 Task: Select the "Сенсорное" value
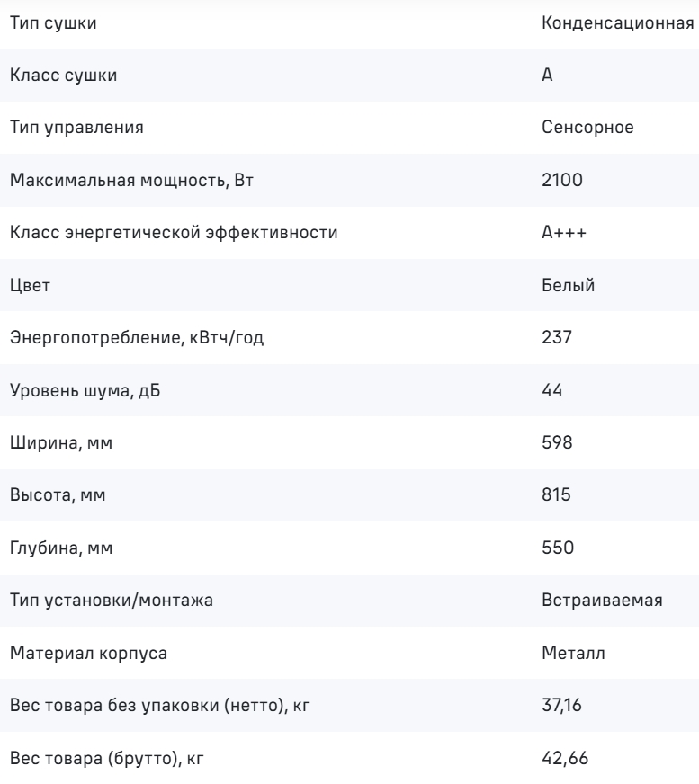pyautogui.click(x=588, y=128)
